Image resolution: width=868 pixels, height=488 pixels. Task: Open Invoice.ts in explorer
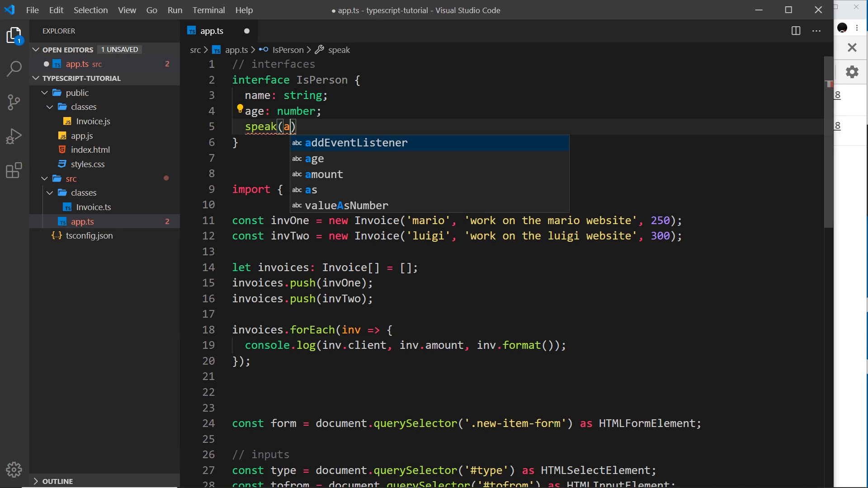click(105, 207)
